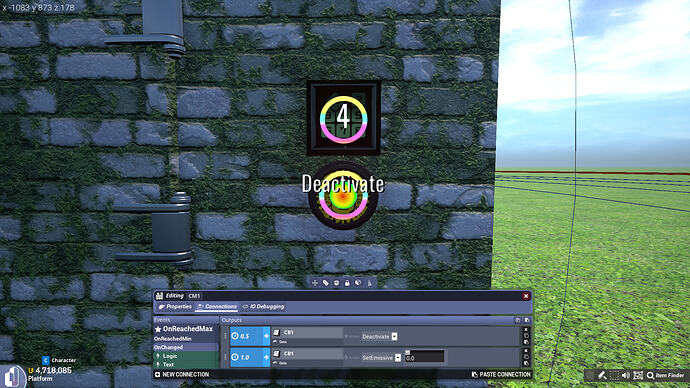Image resolution: width=690 pixels, height=388 pixels.
Task: Click the small handle above the 0.0 field
Action: (x=407, y=352)
